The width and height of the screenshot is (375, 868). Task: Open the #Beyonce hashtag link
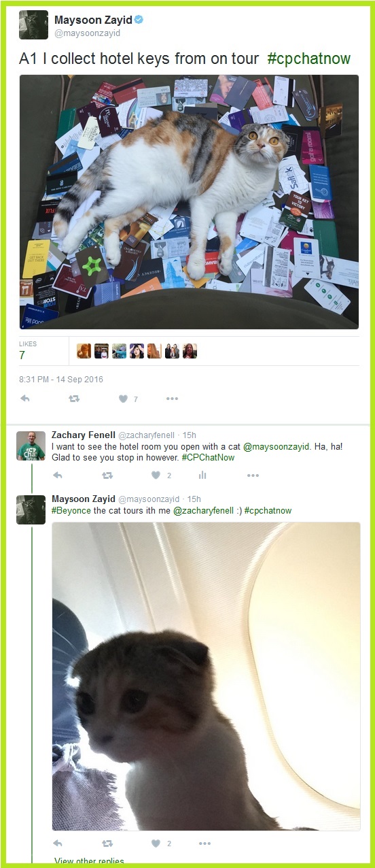[71, 511]
